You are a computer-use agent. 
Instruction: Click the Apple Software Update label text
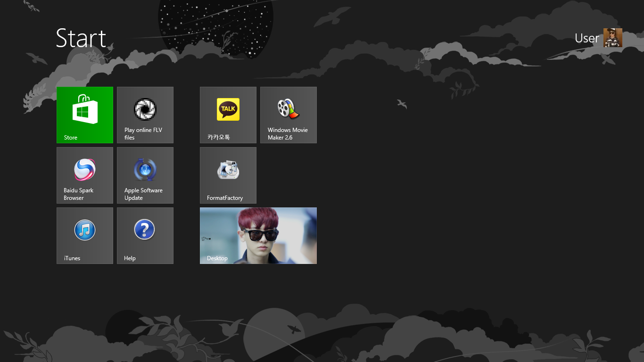(143, 194)
